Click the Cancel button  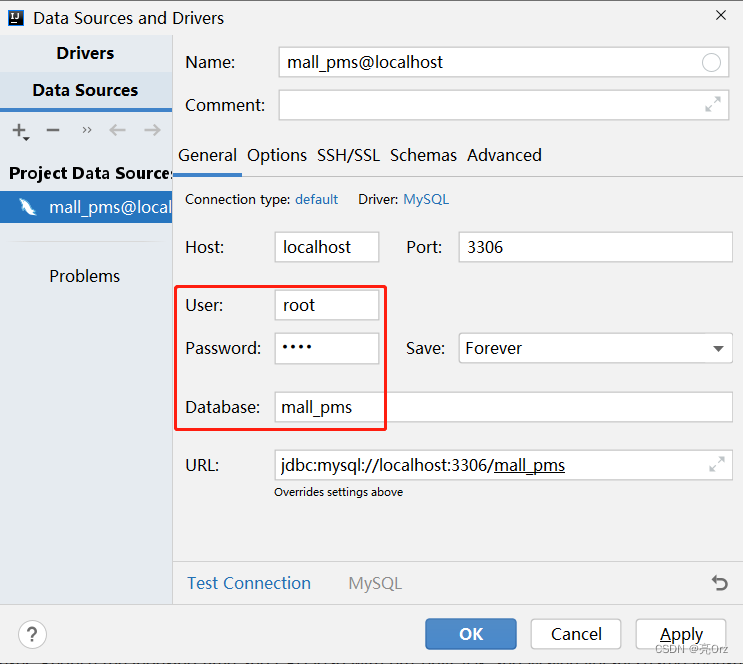coord(576,634)
